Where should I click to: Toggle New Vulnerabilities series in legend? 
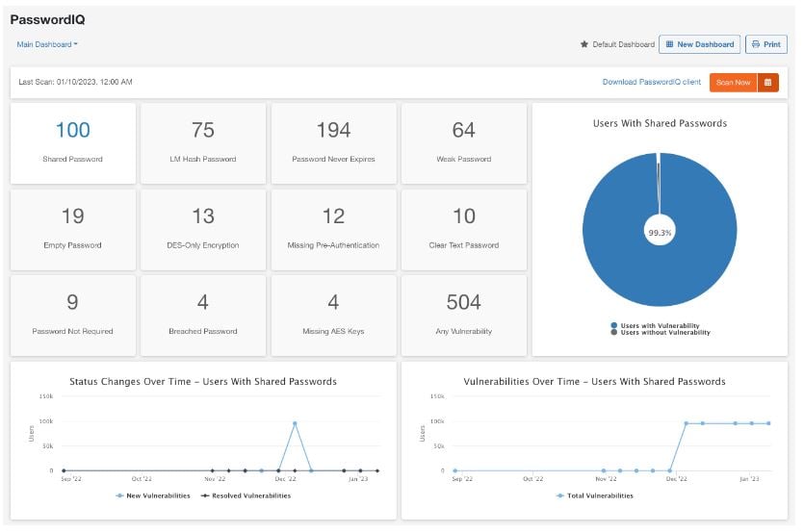click(x=152, y=495)
